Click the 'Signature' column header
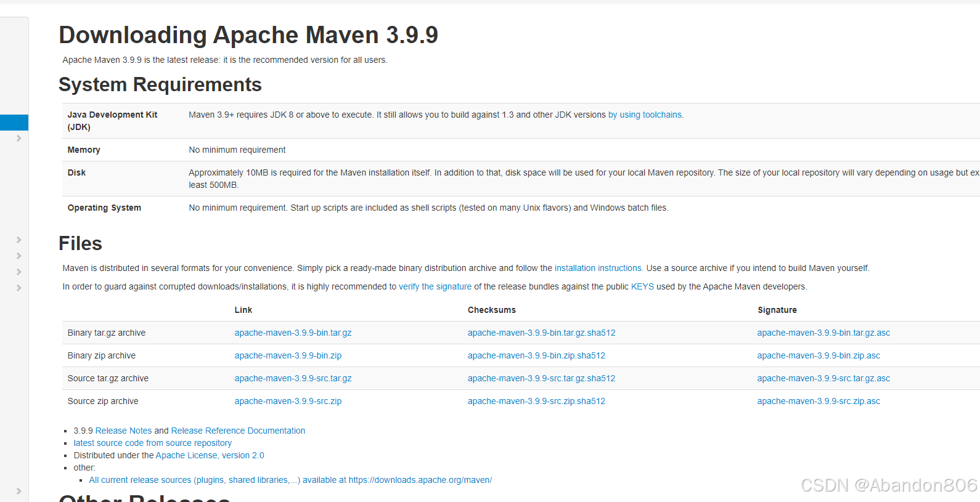The height and width of the screenshot is (502, 980). coord(777,310)
